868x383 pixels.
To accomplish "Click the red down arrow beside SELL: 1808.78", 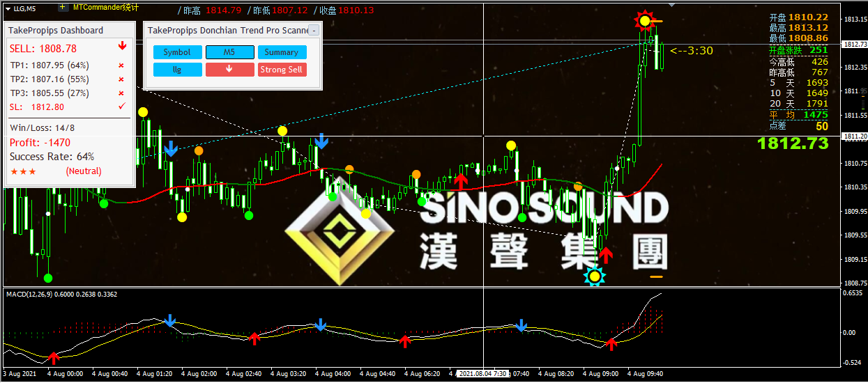I will (122, 47).
